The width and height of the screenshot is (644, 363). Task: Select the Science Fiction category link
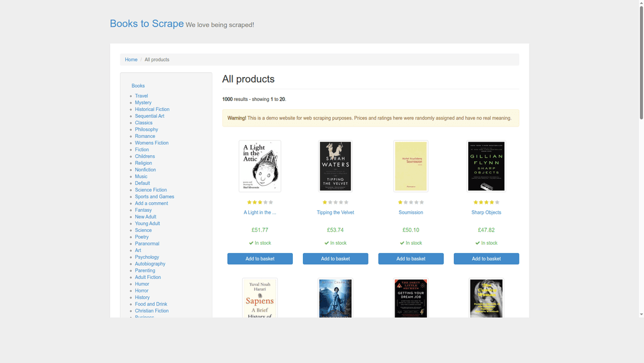(x=151, y=190)
